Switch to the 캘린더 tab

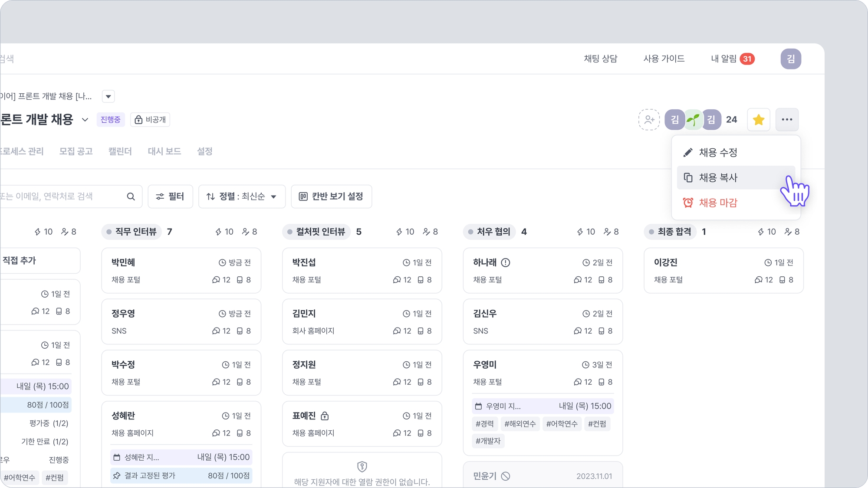(x=120, y=151)
